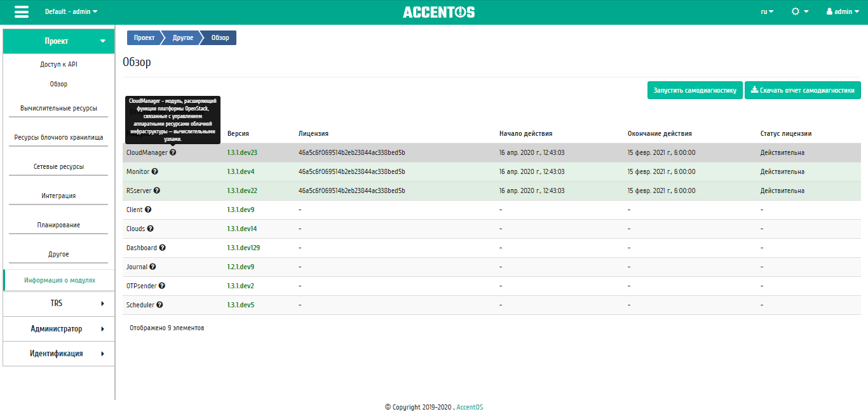The height and width of the screenshot is (414, 868).
Task: Expand the TRS sidebar section
Action: tap(58, 304)
